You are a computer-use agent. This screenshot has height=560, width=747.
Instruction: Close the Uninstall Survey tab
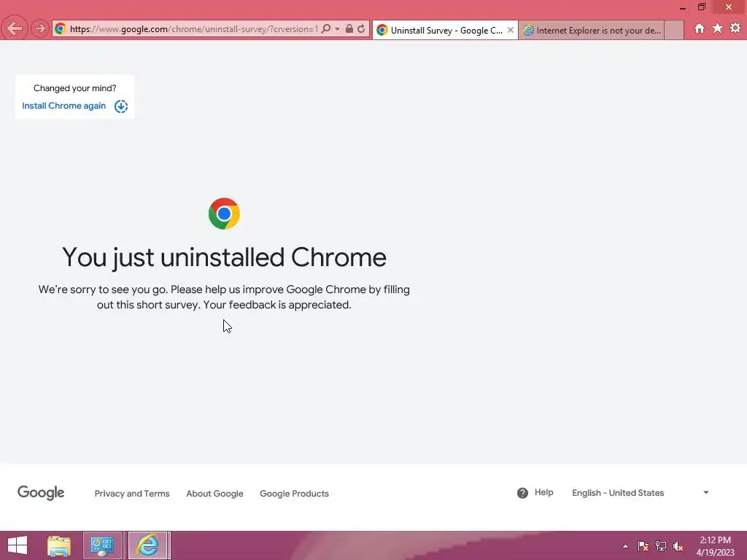(510, 30)
